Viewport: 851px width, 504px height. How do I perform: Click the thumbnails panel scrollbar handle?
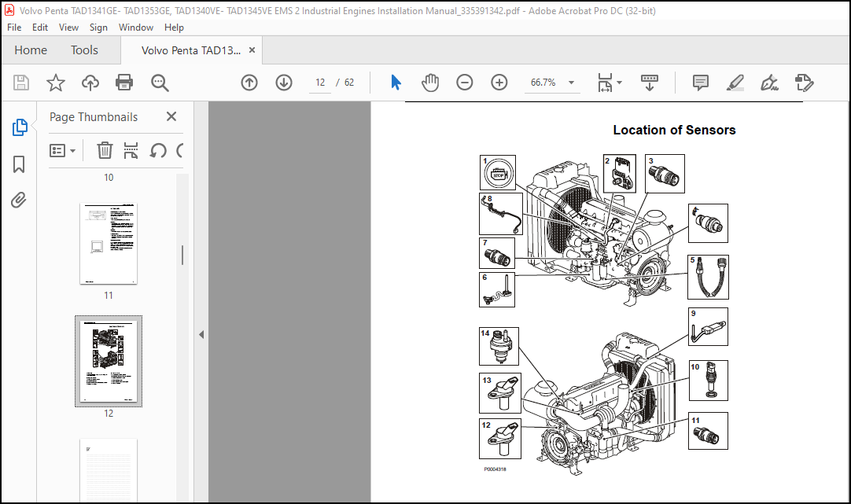click(x=182, y=255)
